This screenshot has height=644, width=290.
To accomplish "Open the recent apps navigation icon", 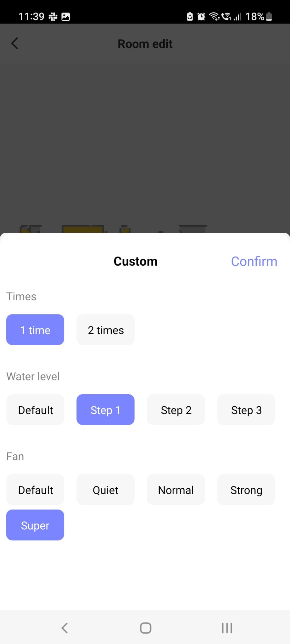I will click(x=227, y=628).
